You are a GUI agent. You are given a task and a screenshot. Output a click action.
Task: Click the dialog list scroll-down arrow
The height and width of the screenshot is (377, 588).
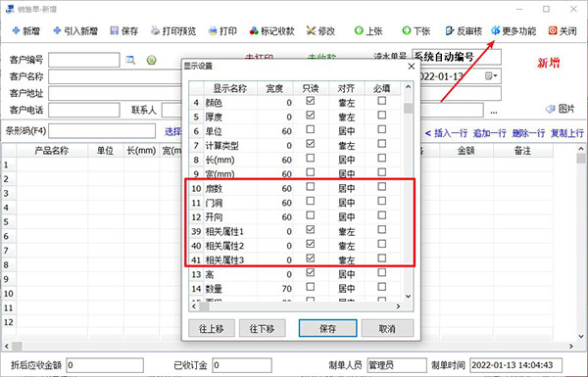[409, 296]
